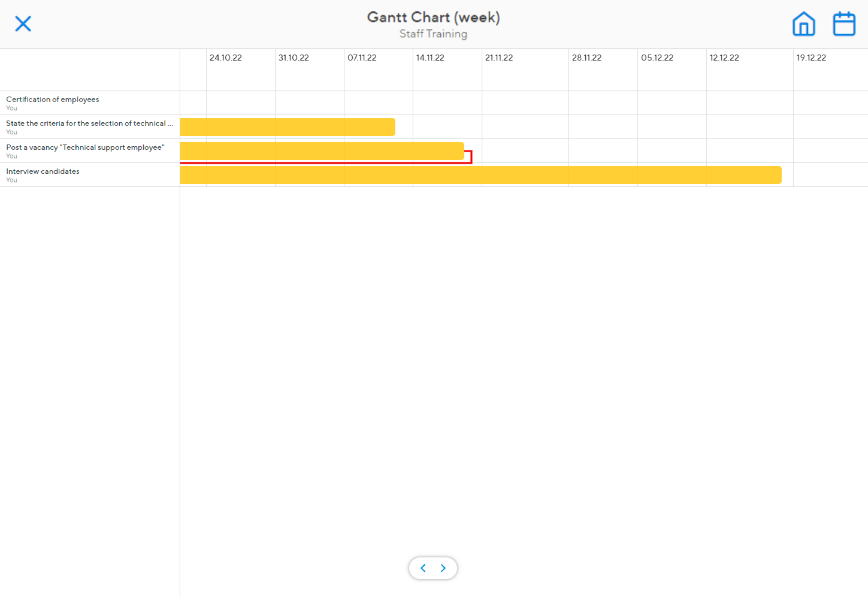Click the right chevron navigation arrow
This screenshot has height=597, width=868.
(443, 568)
